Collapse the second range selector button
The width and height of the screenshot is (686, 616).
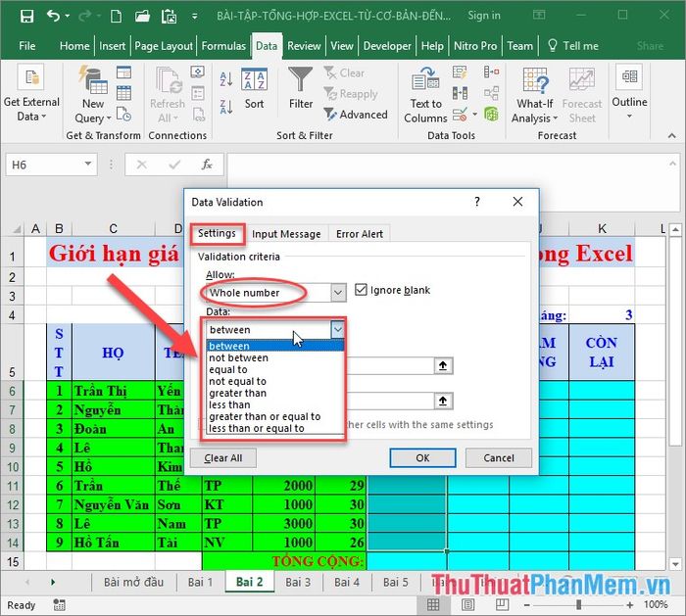coord(443,401)
